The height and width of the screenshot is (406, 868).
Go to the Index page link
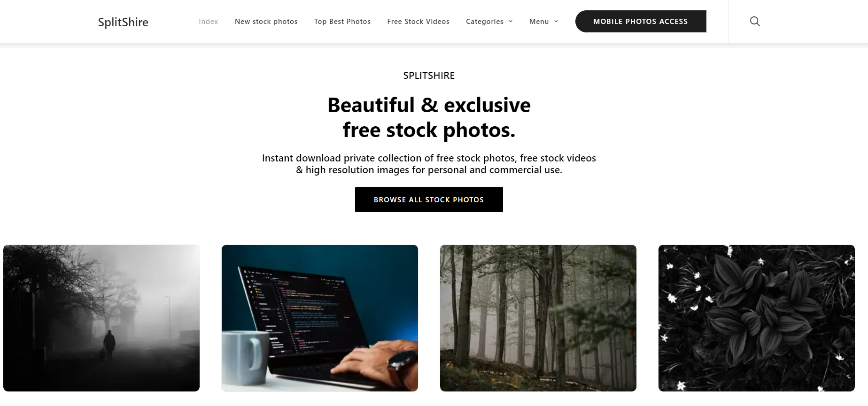tap(209, 22)
